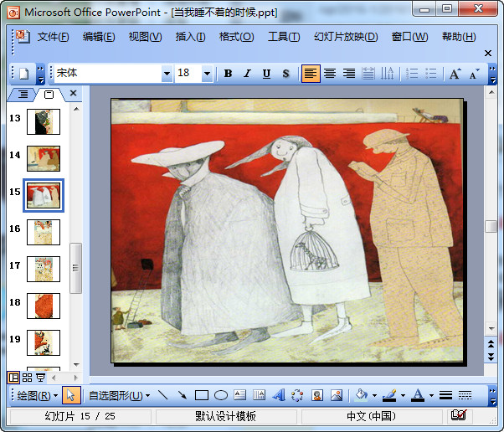This screenshot has height=432, width=504.
Task: Open the 窗口(W) menu
Action: click(x=409, y=37)
